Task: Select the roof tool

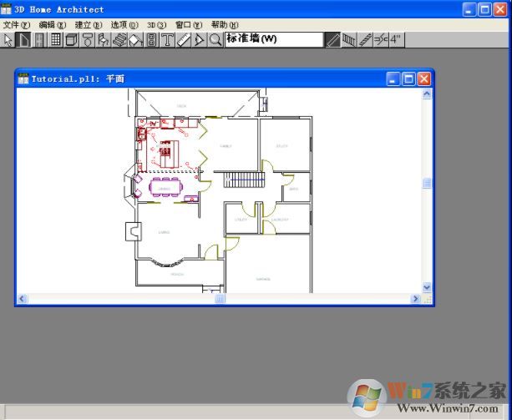Action: 135,40
